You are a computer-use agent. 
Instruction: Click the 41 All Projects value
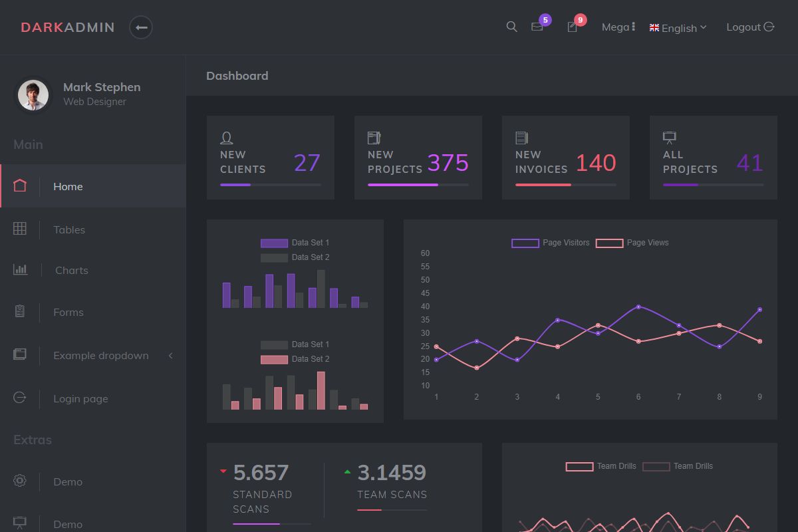(750, 162)
